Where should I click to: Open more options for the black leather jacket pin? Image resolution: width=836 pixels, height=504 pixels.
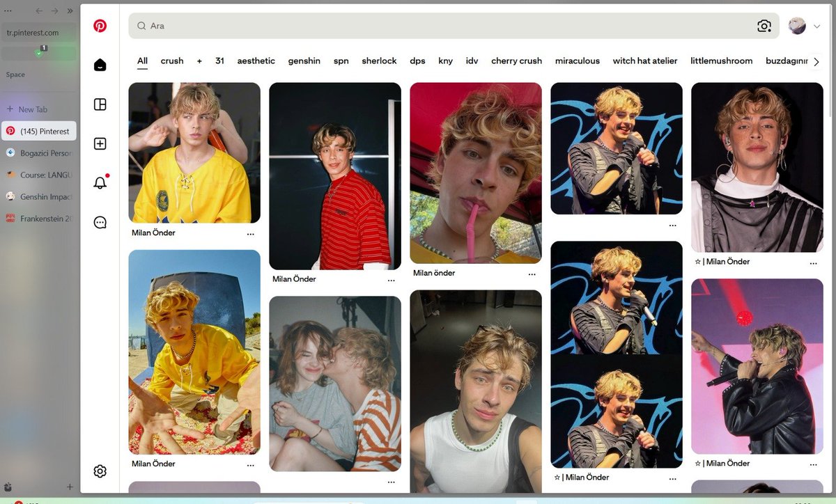tap(814, 464)
